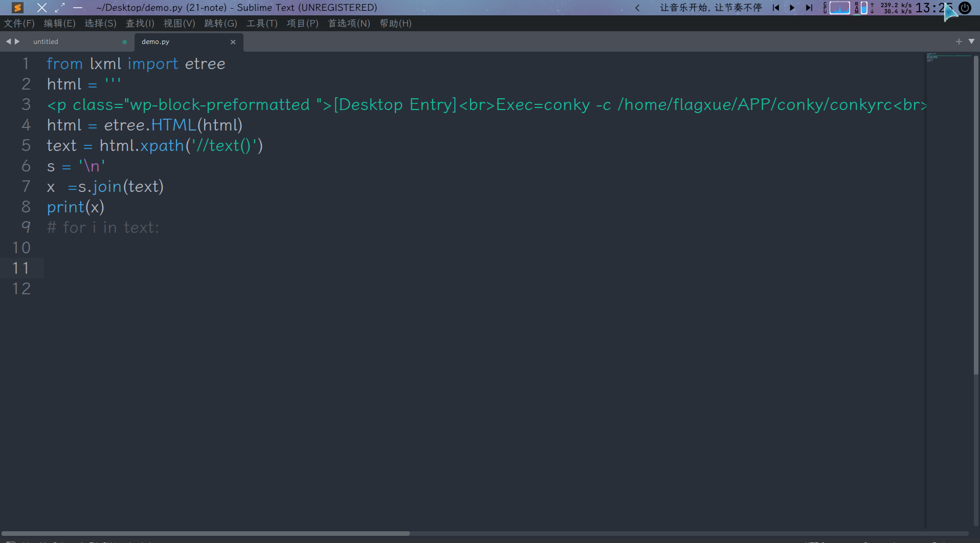
Task: Click the horizontal scrollbar thumb
Action: (206, 533)
